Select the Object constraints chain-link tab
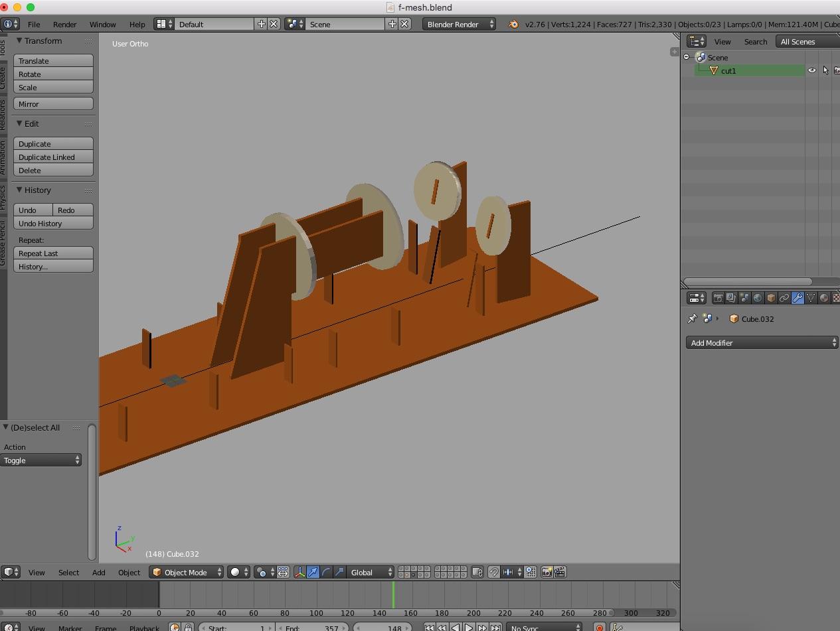The width and height of the screenshot is (840, 631). [784, 299]
